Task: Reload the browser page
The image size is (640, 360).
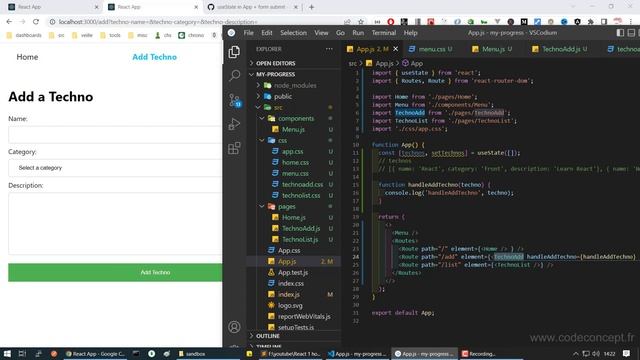Action: 36,22
